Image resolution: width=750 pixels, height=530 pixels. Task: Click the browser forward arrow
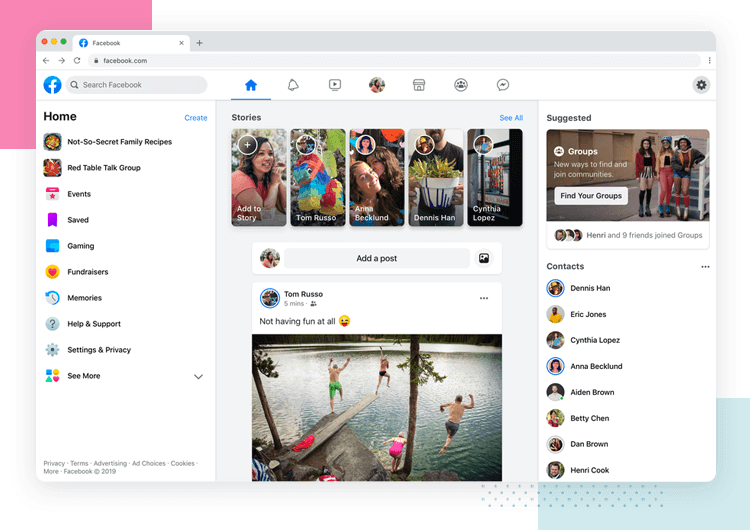click(x=62, y=61)
